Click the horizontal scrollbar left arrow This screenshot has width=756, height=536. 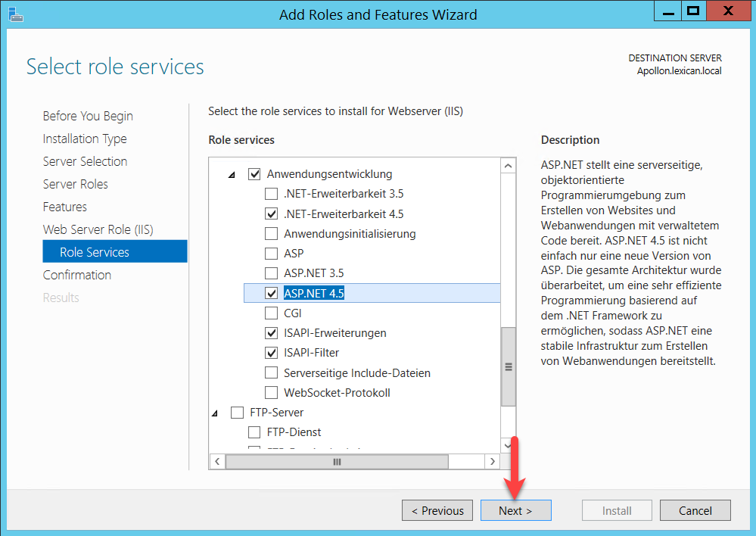pos(217,461)
